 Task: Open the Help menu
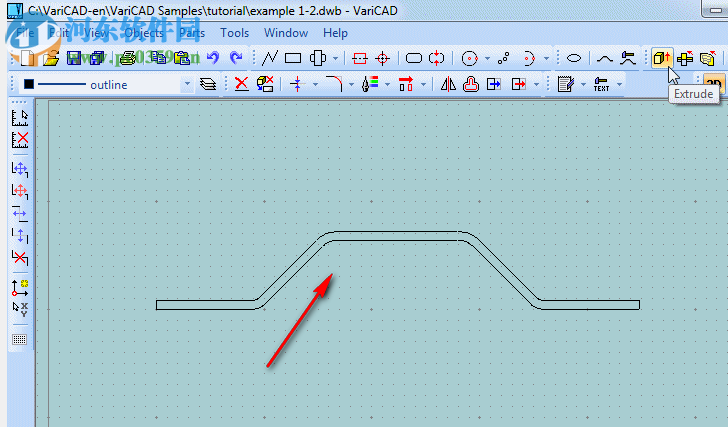335,33
